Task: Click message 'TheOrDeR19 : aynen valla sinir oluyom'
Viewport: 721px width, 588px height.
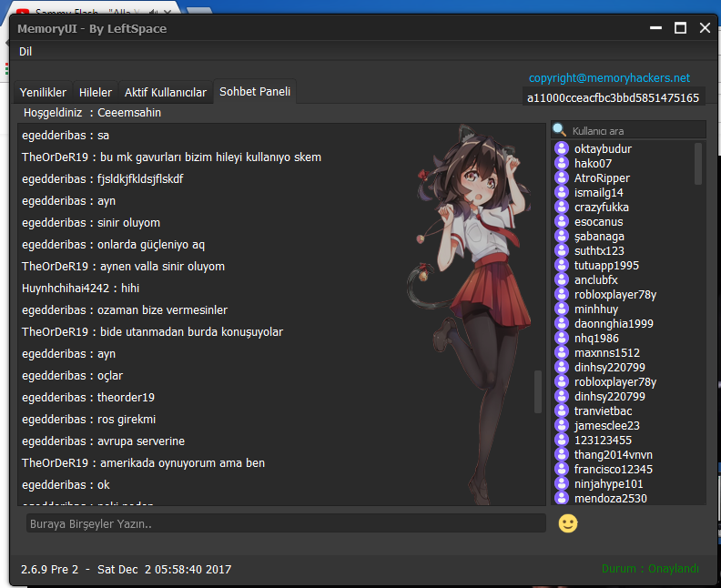Action: 123,266
